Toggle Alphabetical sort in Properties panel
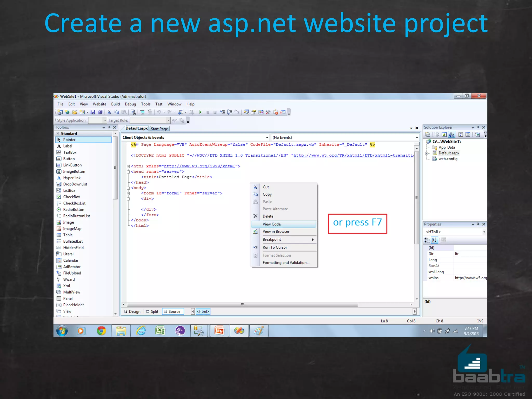 434,240
